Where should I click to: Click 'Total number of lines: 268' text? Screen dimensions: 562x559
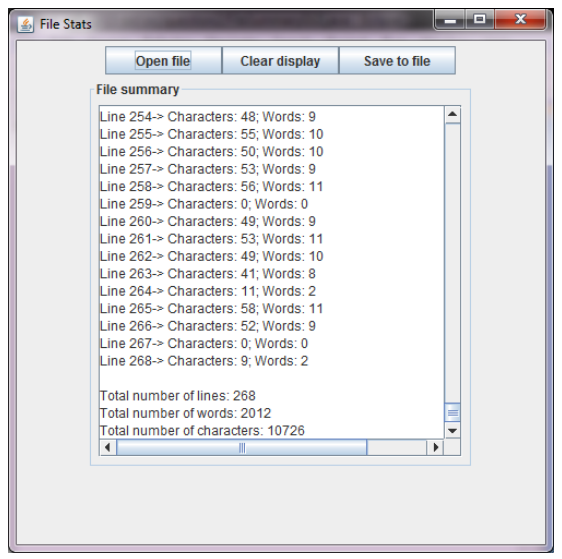tap(178, 396)
